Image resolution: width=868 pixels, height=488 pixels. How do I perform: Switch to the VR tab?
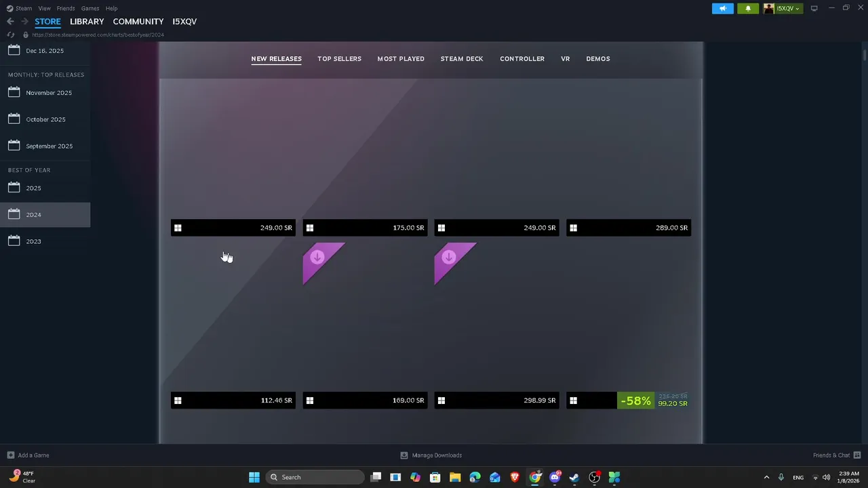pos(566,59)
